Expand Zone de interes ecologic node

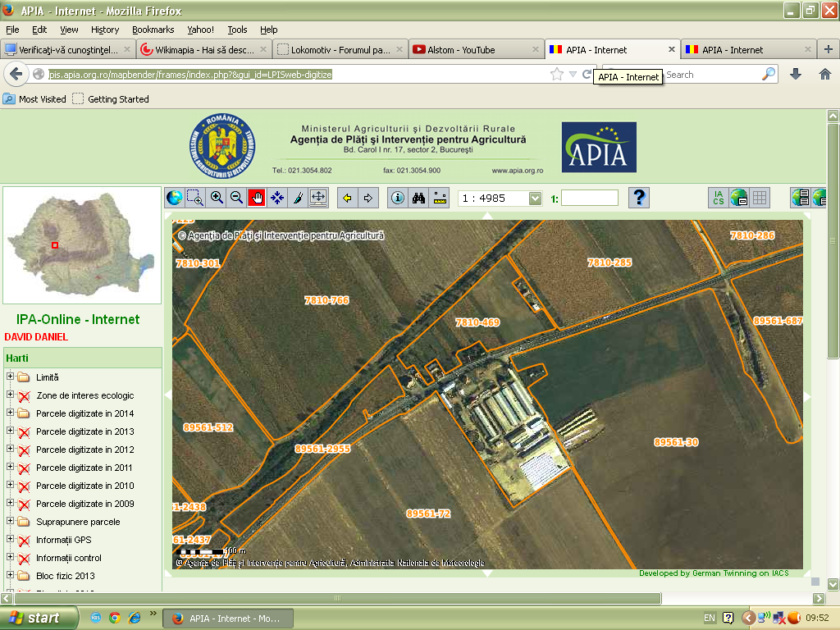coord(10,395)
